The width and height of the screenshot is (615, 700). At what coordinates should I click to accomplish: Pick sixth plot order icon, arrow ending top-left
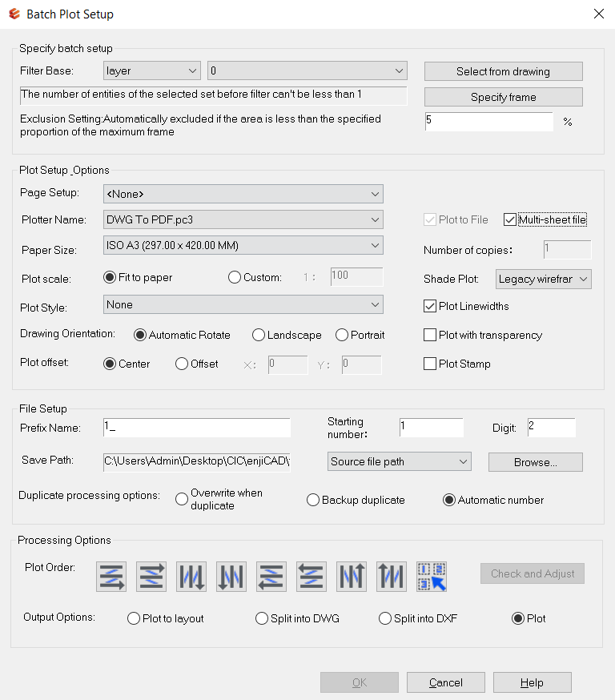[x=312, y=576]
